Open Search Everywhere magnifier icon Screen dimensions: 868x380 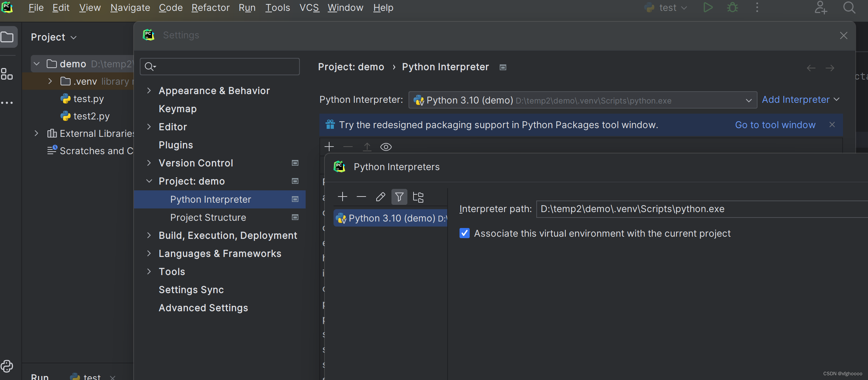click(x=849, y=8)
